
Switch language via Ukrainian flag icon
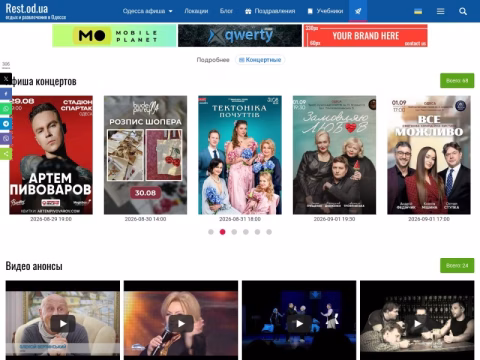(x=418, y=11)
